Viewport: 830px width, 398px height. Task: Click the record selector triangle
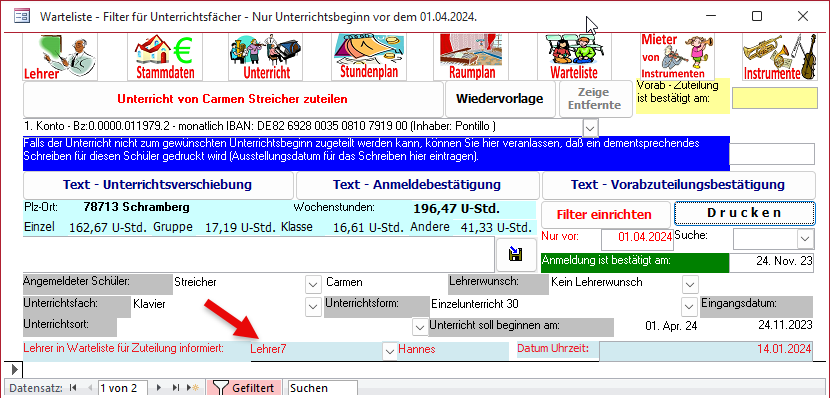[14, 368]
